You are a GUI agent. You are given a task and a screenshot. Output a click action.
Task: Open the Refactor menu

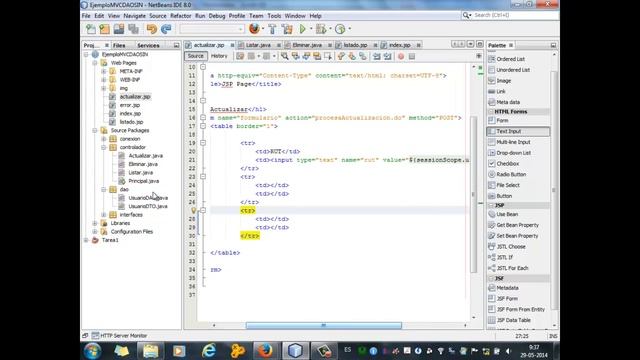(x=180, y=16)
